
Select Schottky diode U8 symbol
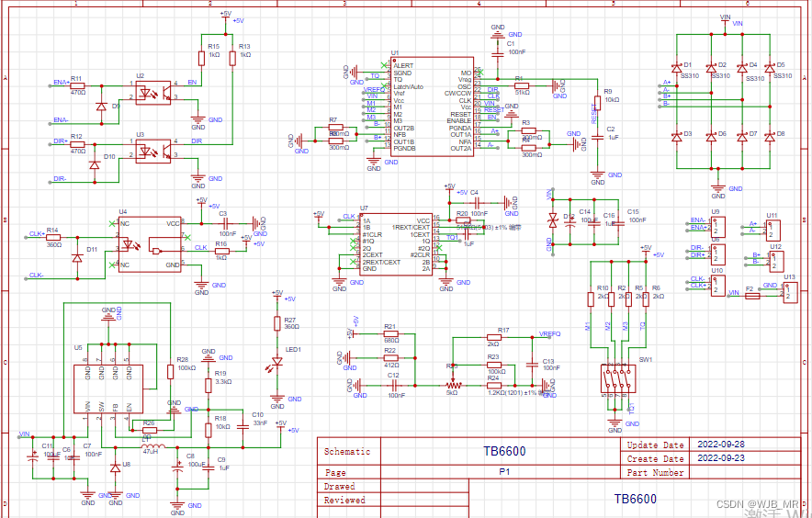pyautogui.click(x=116, y=467)
